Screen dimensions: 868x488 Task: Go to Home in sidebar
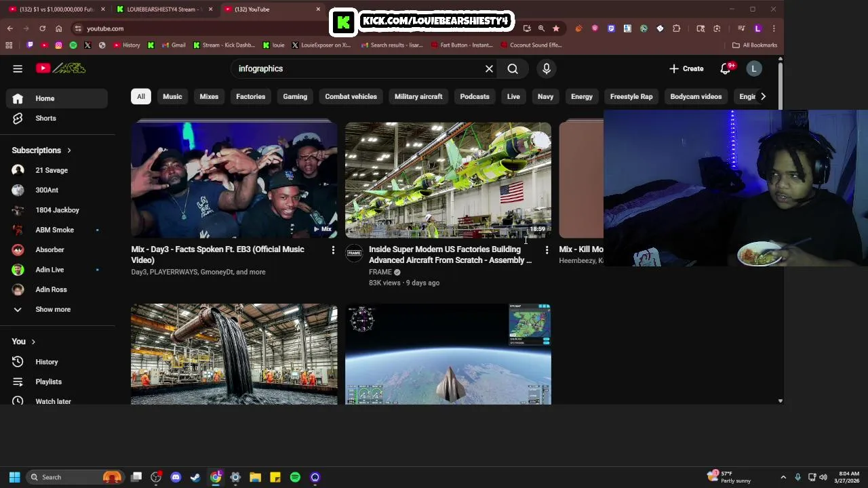coord(57,98)
